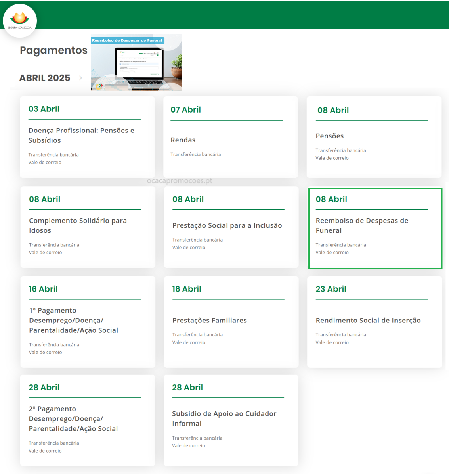Screen dimensions: 449x476
Task: Click Vale de correio under Complemento Solidário
Action: click(x=46, y=252)
